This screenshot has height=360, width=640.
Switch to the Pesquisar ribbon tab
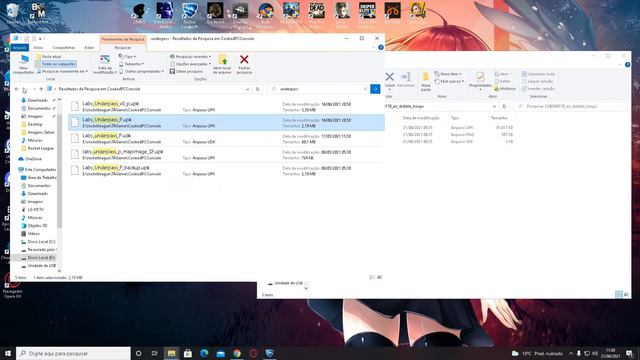point(123,48)
